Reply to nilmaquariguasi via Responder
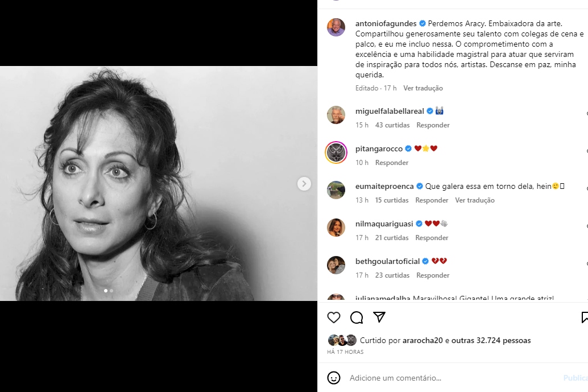 (x=432, y=237)
